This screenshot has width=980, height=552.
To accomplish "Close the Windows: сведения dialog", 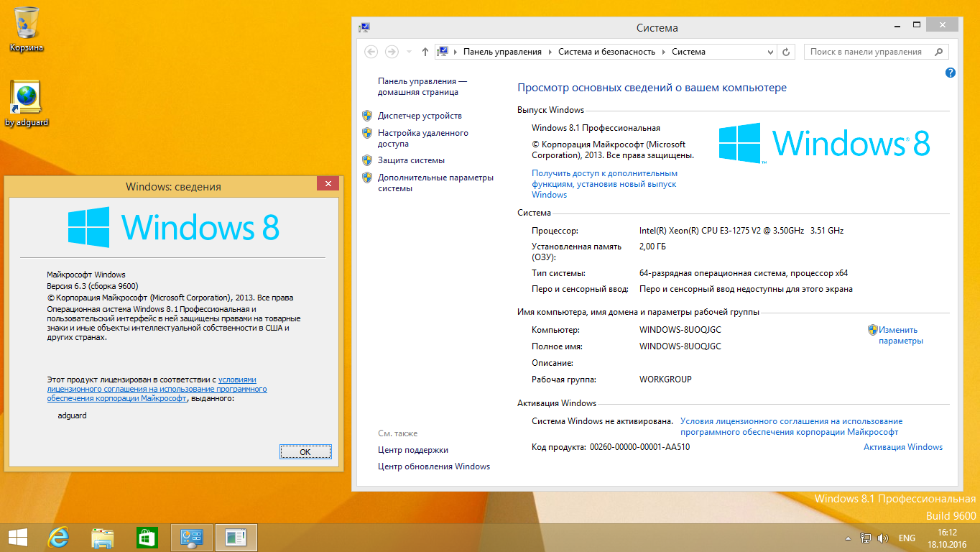I will click(x=328, y=185).
